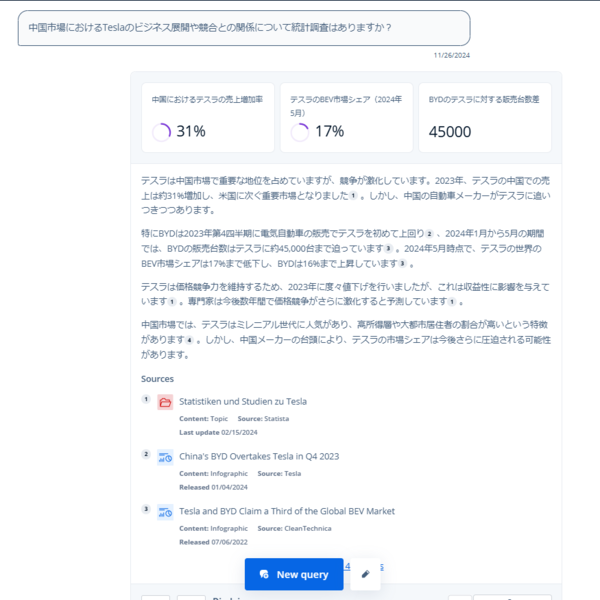Click citation 3 after 約45,000台まで迫っています
This screenshot has height=600, width=600.
(x=388, y=248)
